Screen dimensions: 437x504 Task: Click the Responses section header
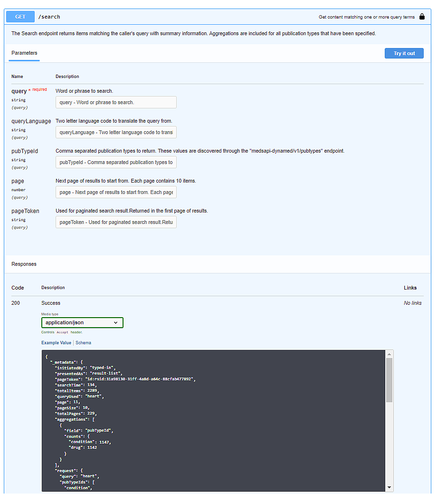pyautogui.click(x=24, y=264)
